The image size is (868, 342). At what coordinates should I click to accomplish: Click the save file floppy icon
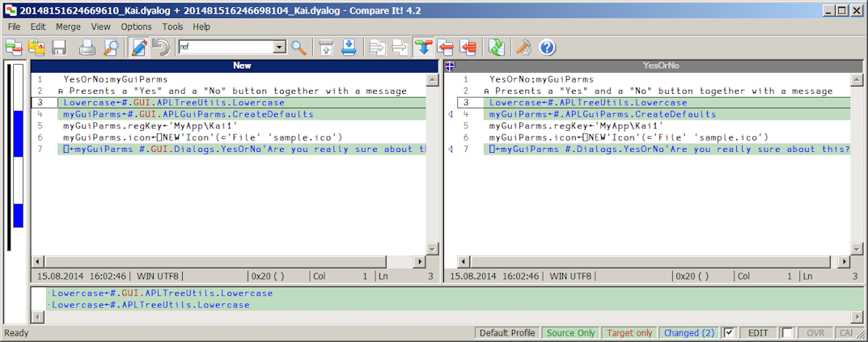coord(59,48)
